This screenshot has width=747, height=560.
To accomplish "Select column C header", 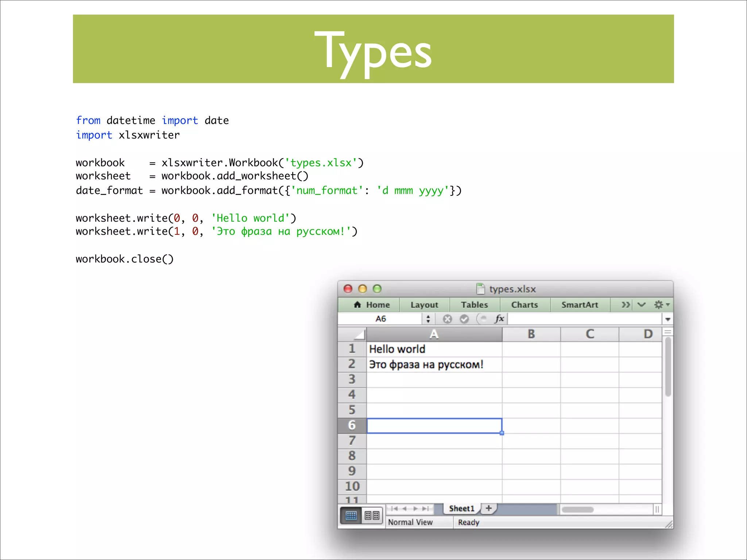I will [x=589, y=334].
